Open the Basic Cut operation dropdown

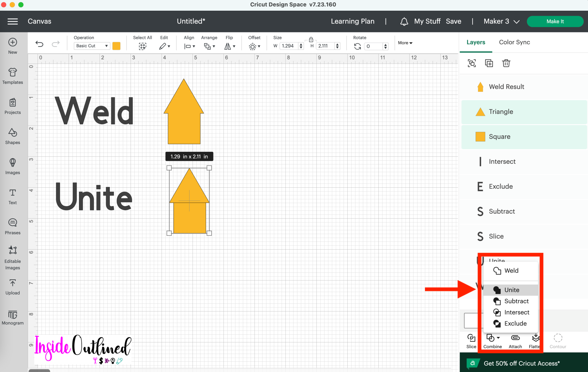click(x=91, y=46)
